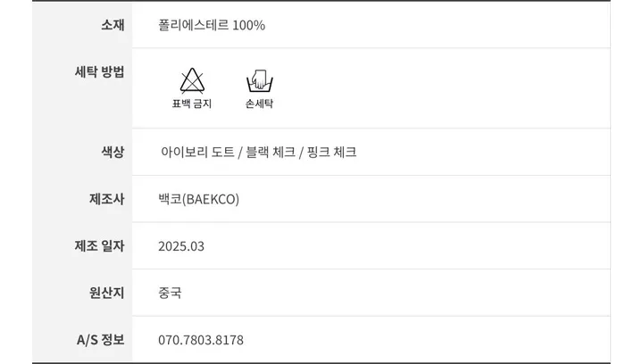Viewport: 643px width, 364px height.
Task: Click the 핑크 체크 color text
Action: click(331, 153)
